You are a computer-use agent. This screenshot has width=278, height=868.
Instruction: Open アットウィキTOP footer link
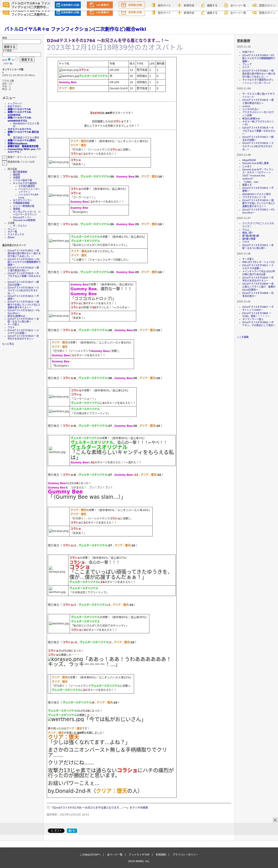point(139,855)
